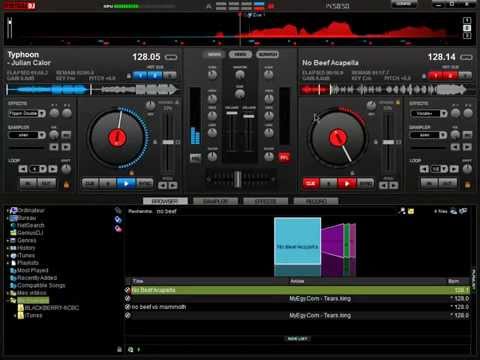480x360 pixels.
Task: Pause the right deck
Action: click(x=329, y=184)
